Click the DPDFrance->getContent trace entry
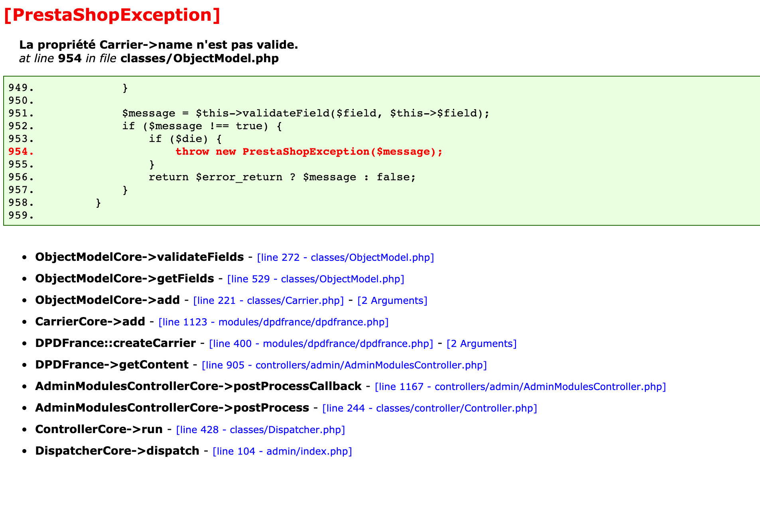Image resolution: width=760 pixels, height=532 pixels. click(112, 365)
